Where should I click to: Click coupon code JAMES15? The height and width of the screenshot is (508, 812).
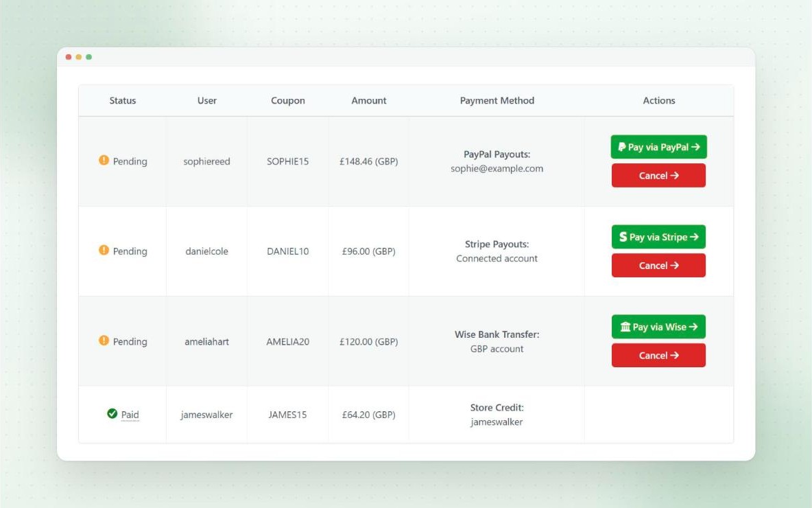pyautogui.click(x=287, y=415)
